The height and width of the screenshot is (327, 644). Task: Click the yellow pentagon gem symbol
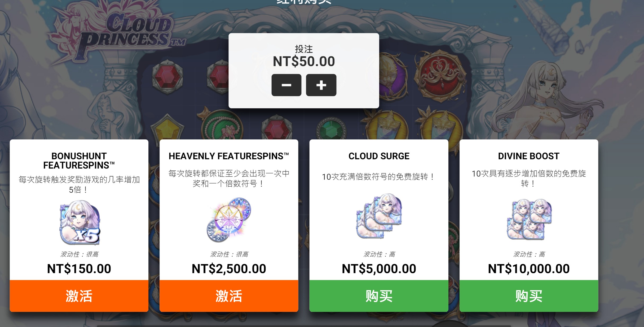click(x=167, y=128)
